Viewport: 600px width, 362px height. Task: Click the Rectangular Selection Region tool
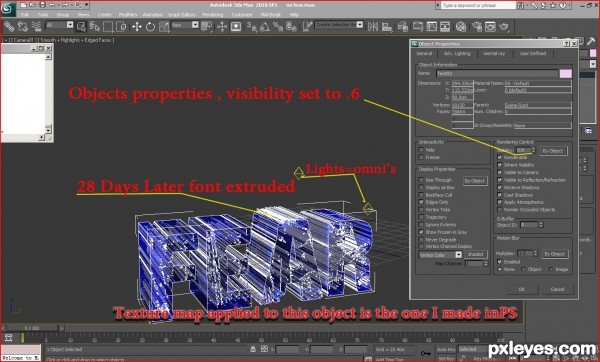coord(108,26)
